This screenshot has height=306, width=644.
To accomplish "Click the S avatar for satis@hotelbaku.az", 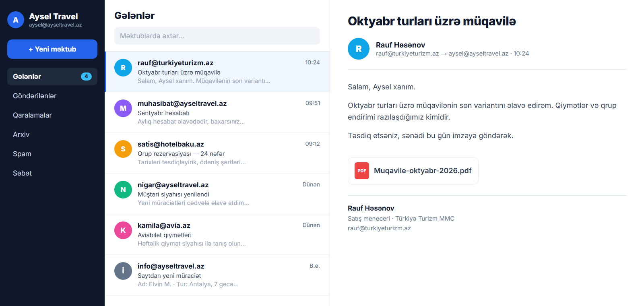I will [x=123, y=149].
